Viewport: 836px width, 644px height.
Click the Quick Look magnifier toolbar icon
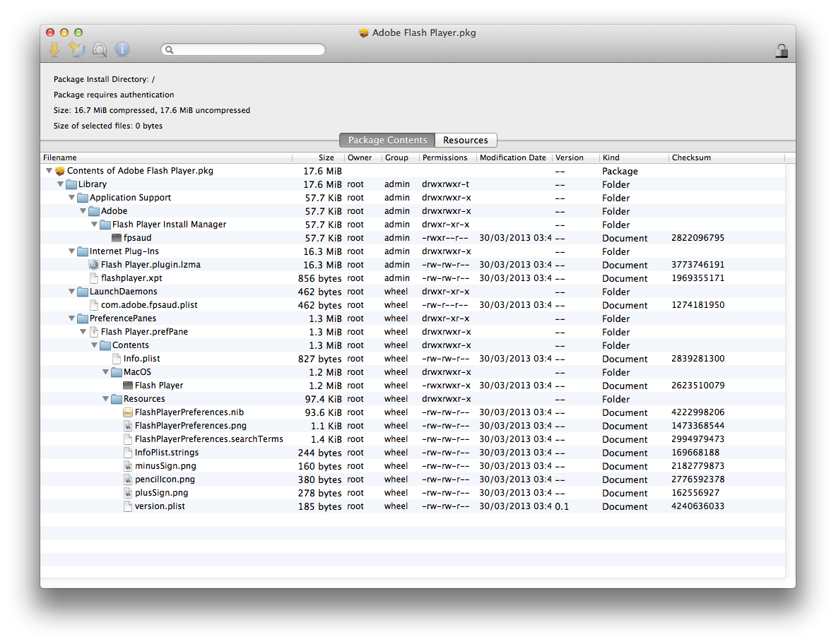click(x=100, y=49)
